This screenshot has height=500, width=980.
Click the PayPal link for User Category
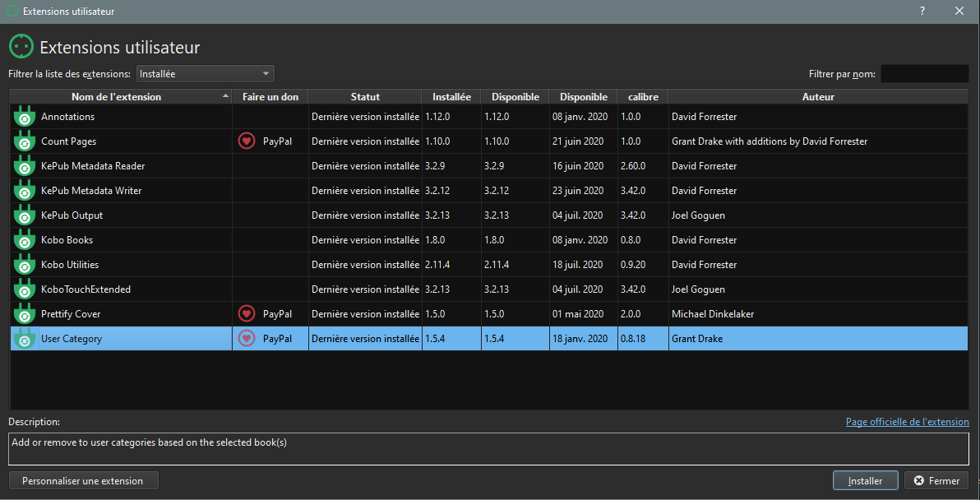click(278, 339)
